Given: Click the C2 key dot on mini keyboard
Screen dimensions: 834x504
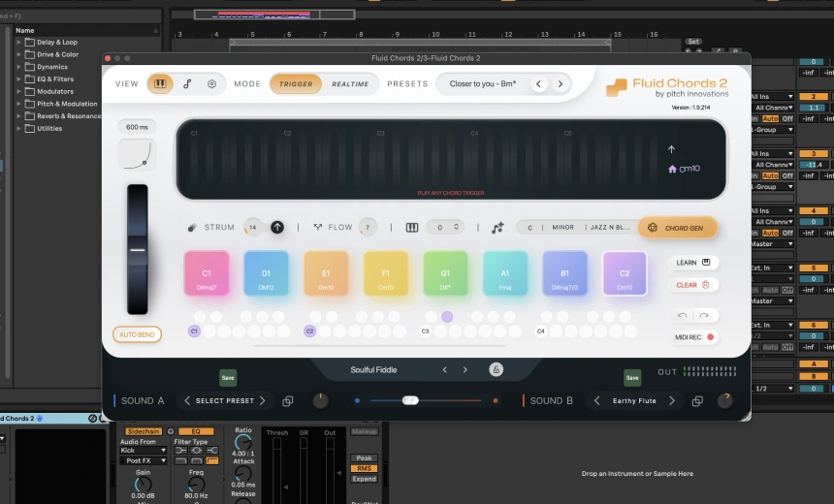Looking at the screenshot, I should 309,331.
